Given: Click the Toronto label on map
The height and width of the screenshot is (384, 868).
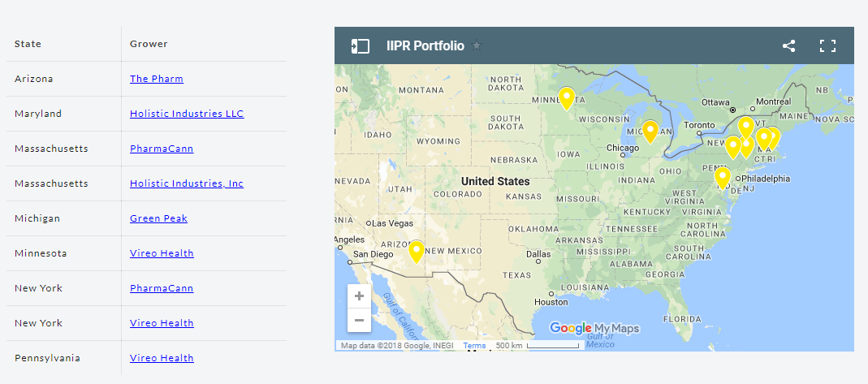Looking at the screenshot, I should [699, 124].
